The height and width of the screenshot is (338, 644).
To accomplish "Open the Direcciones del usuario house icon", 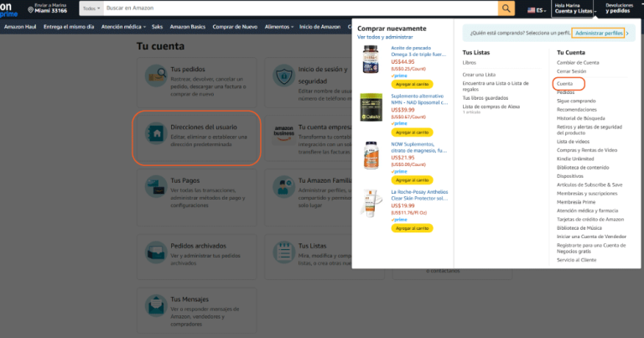I will click(155, 133).
